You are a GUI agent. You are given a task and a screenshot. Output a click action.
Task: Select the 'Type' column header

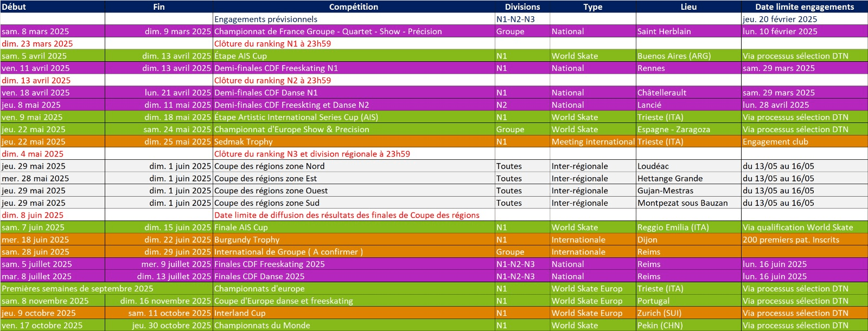(x=593, y=7)
